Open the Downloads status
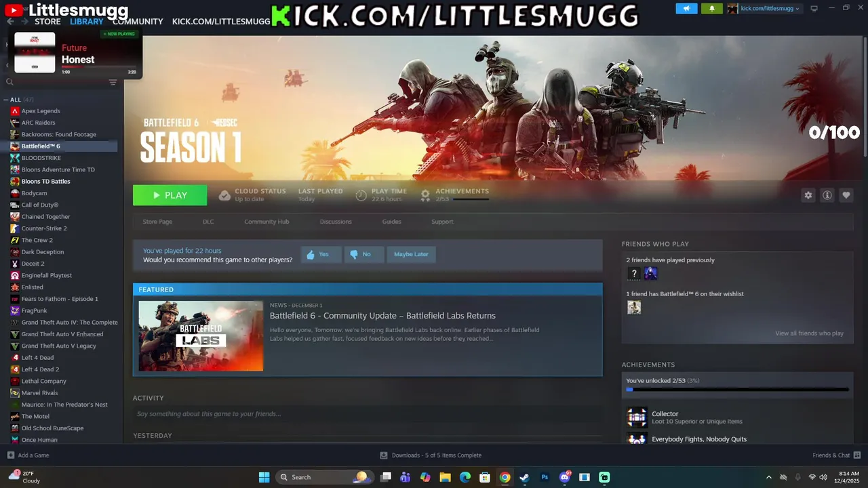The width and height of the screenshot is (868, 488). click(x=431, y=455)
